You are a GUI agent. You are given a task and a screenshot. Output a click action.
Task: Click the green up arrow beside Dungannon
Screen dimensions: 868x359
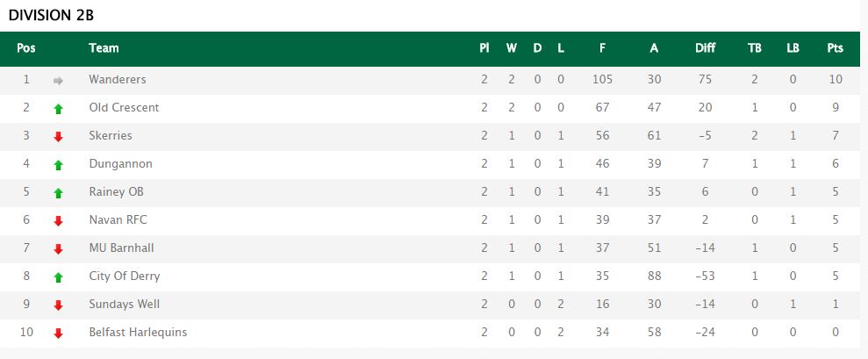click(x=59, y=165)
